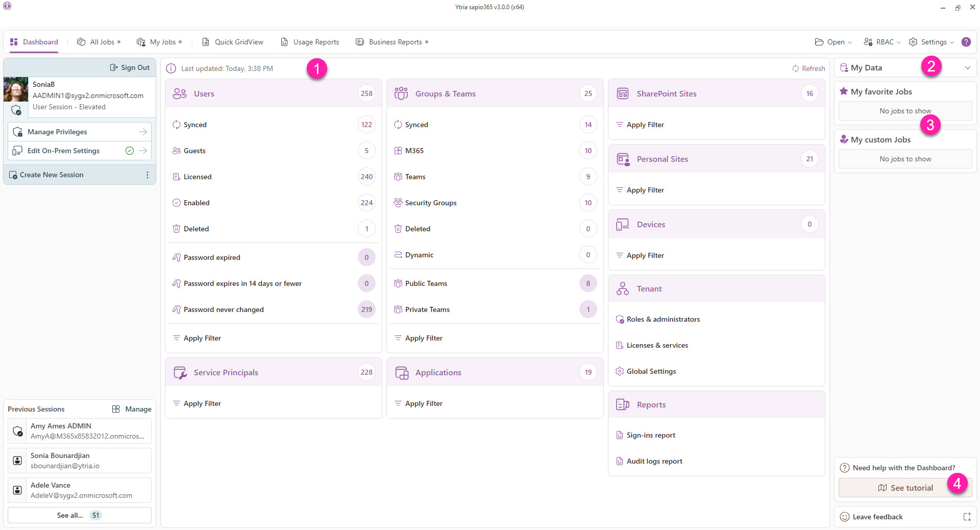Refresh the dashboard data
The height and width of the screenshot is (530, 980).
(808, 68)
